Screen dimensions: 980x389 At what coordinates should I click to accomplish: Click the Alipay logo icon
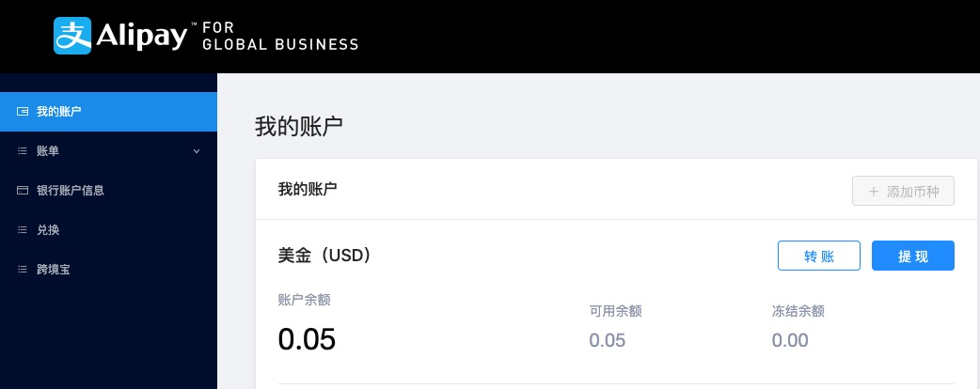[72, 36]
